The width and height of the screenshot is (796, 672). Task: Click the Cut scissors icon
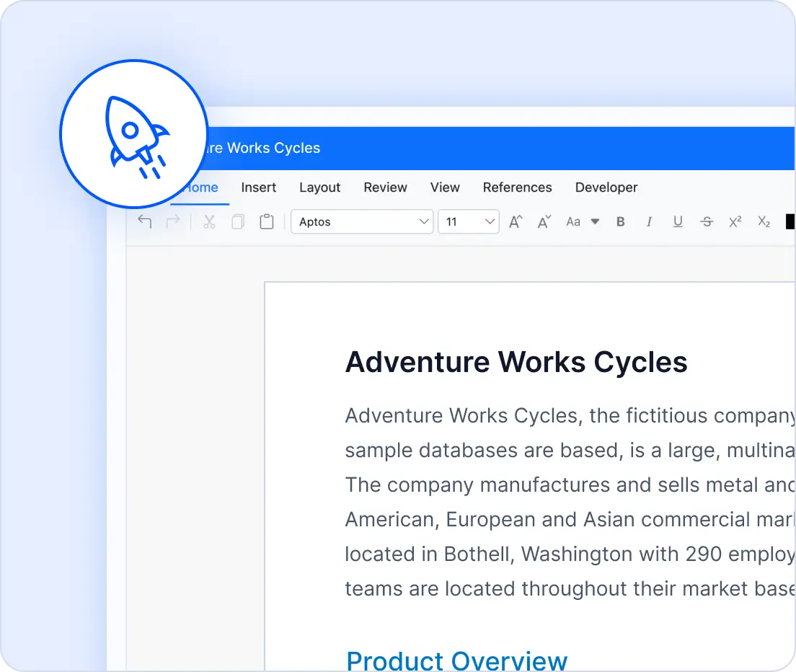pos(209,222)
